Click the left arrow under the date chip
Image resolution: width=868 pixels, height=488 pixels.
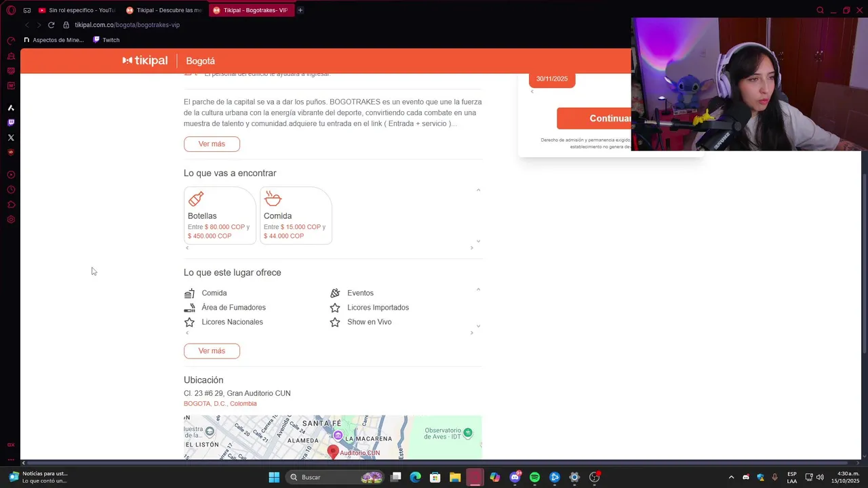point(532,91)
